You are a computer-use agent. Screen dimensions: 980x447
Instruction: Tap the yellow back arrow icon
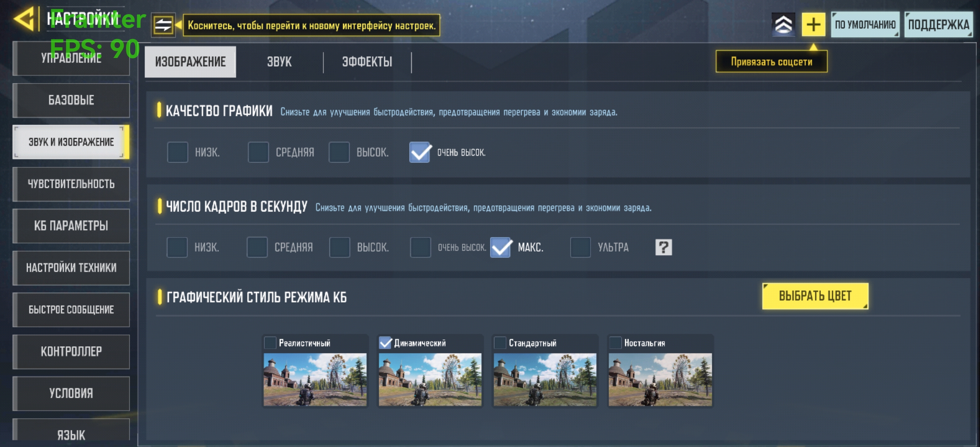24,19
